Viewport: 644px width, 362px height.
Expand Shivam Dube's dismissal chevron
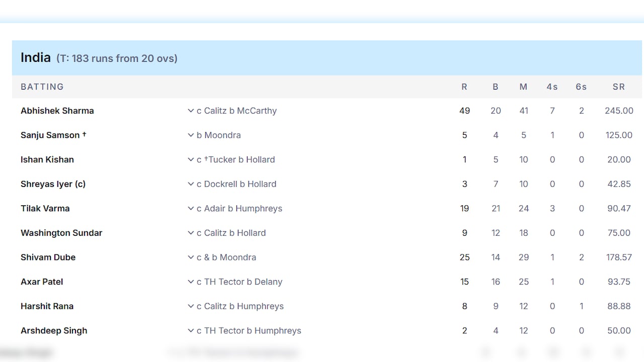tap(191, 257)
